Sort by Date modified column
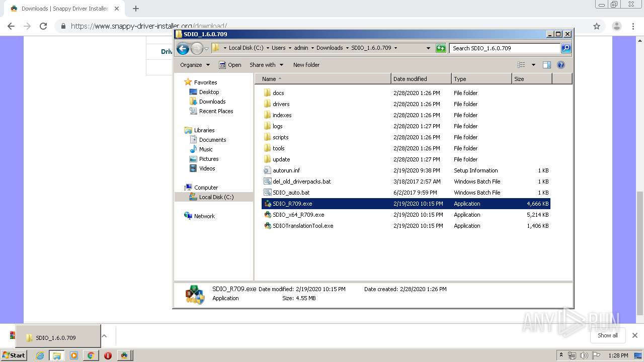Image resolution: width=644 pixels, height=362 pixels. point(421,79)
